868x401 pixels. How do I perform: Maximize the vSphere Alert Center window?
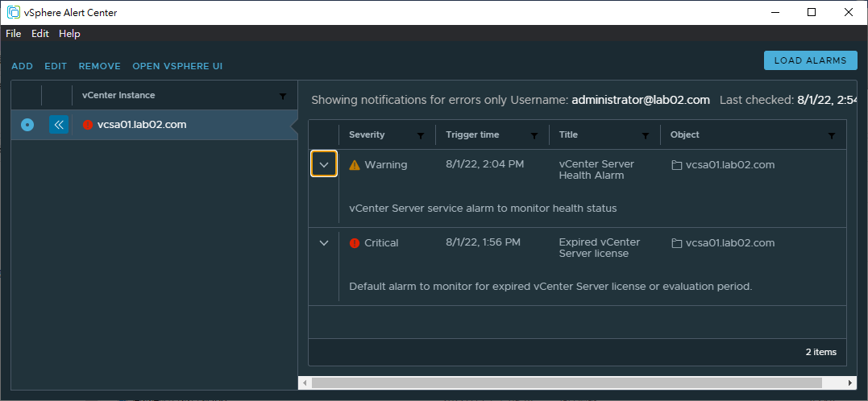pos(812,12)
